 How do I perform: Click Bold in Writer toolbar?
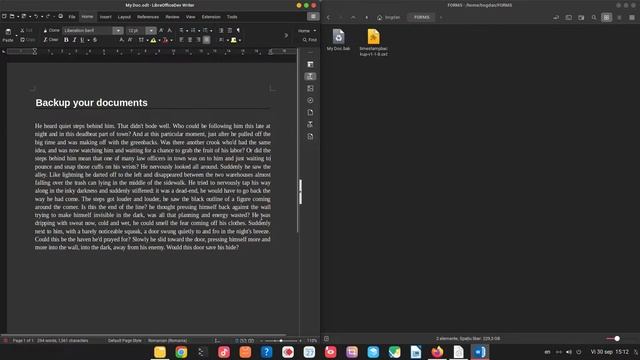[x=66, y=40]
